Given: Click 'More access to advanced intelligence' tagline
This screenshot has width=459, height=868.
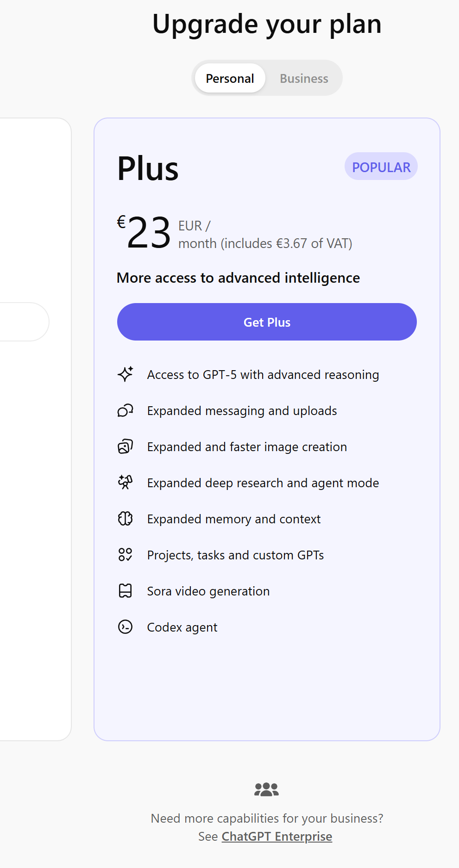Looking at the screenshot, I should (x=238, y=278).
